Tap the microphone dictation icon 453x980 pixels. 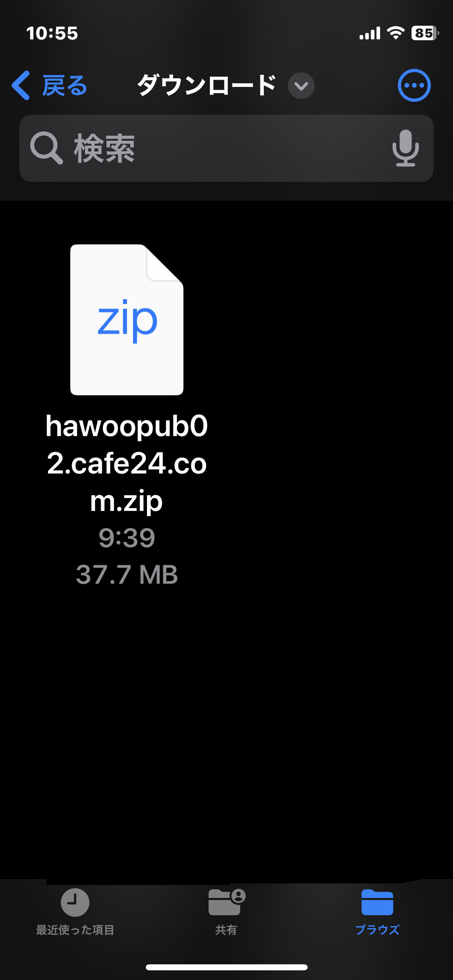405,148
